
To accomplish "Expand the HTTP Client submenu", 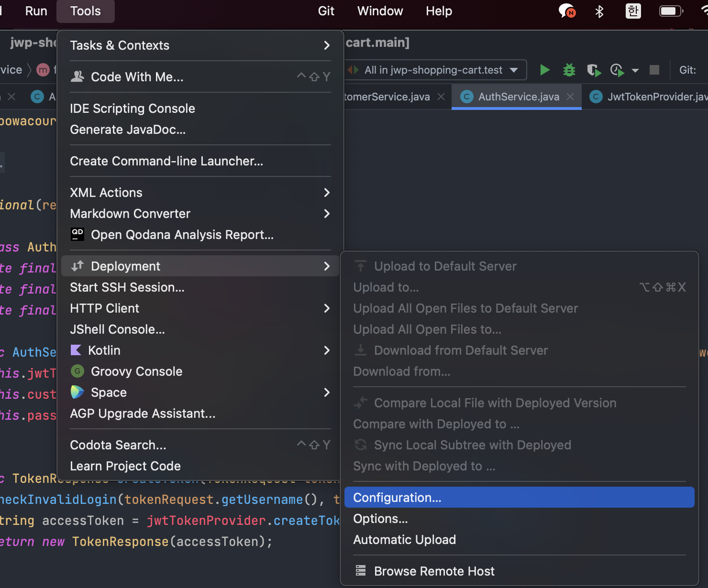I will [x=200, y=308].
